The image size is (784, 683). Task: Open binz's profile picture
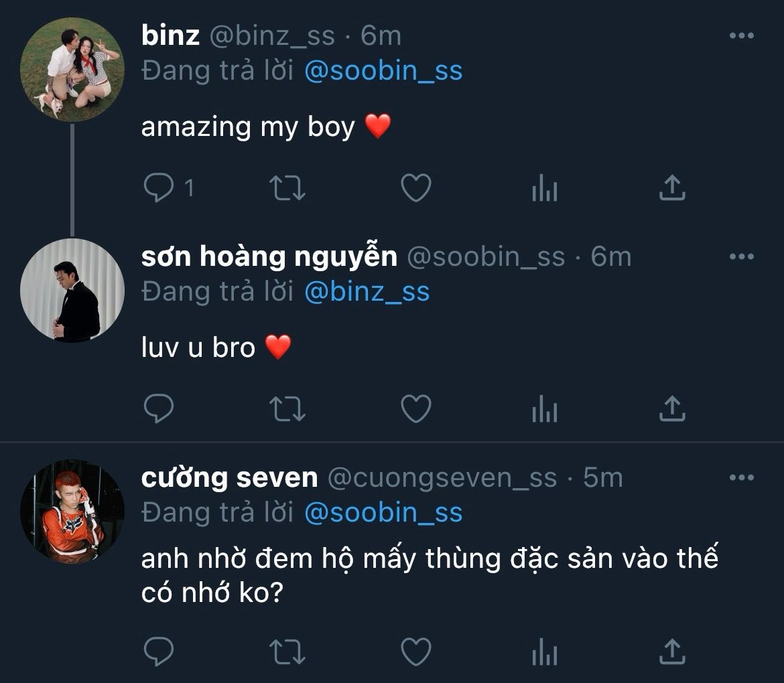[72, 70]
